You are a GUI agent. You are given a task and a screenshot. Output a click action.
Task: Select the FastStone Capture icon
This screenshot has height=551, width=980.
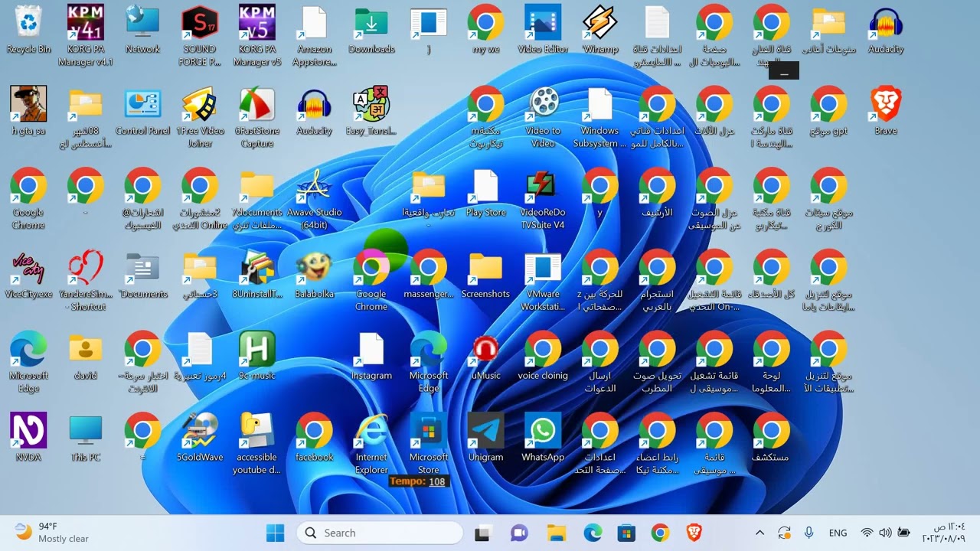(x=257, y=118)
